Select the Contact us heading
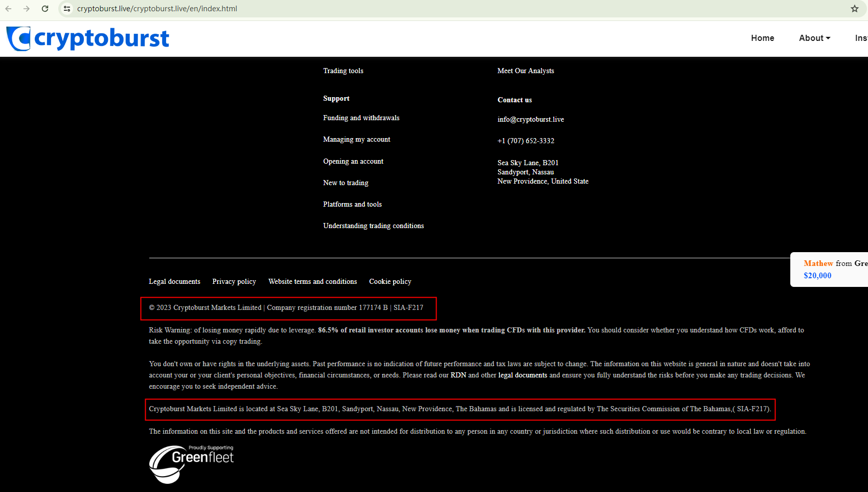The image size is (868, 492). [x=515, y=100]
